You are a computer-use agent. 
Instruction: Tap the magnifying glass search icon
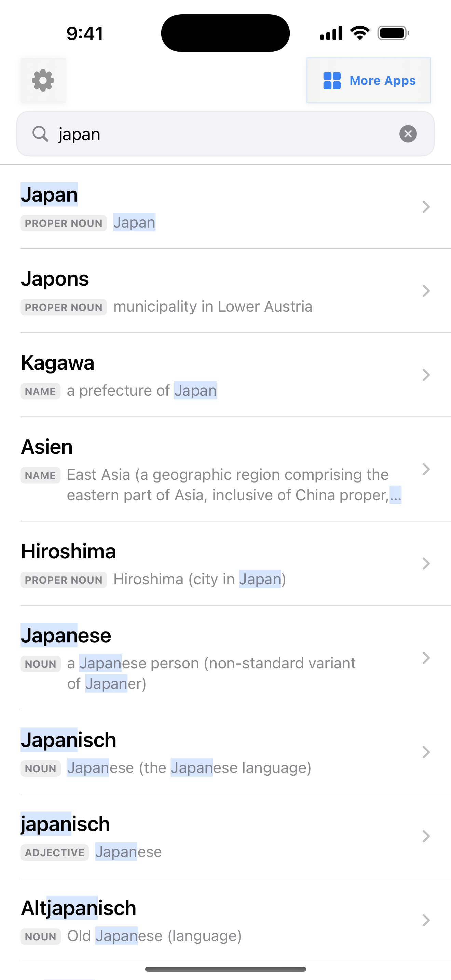(x=40, y=134)
